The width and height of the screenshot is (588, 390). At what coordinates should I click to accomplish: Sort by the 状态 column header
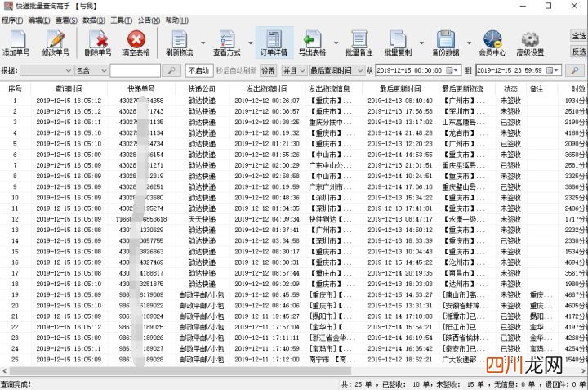click(x=510, y=88)
